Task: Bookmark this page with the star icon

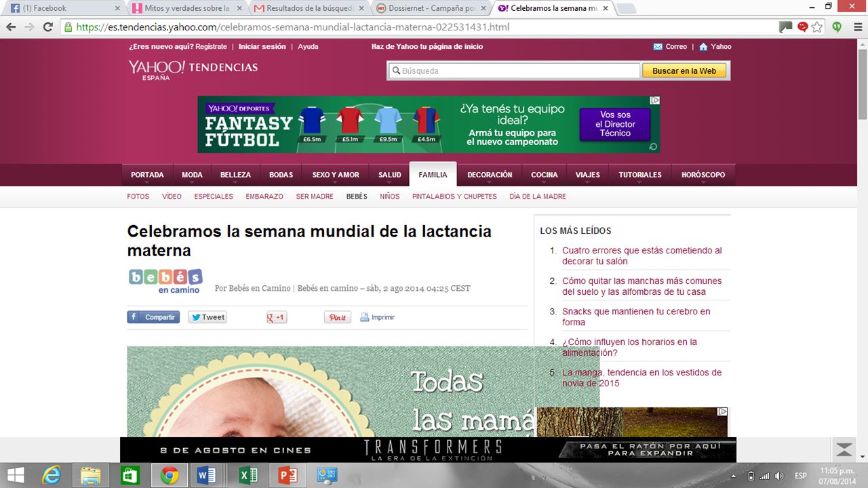Action: coord(817,27)
